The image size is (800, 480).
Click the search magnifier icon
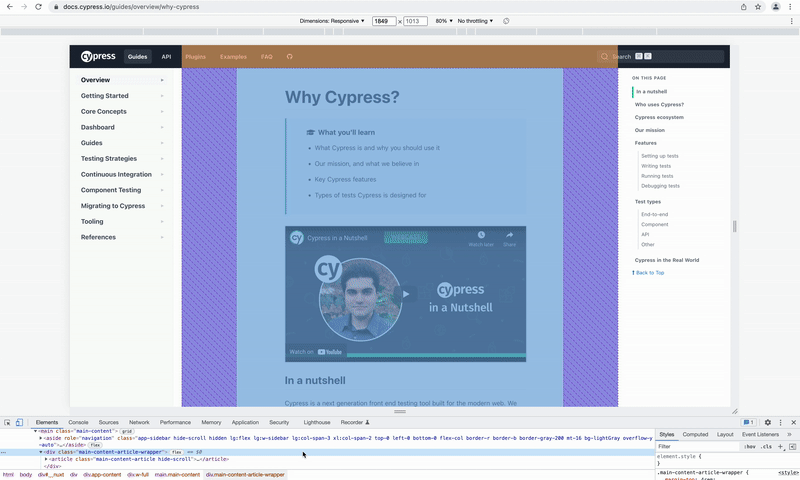[604, 56]
